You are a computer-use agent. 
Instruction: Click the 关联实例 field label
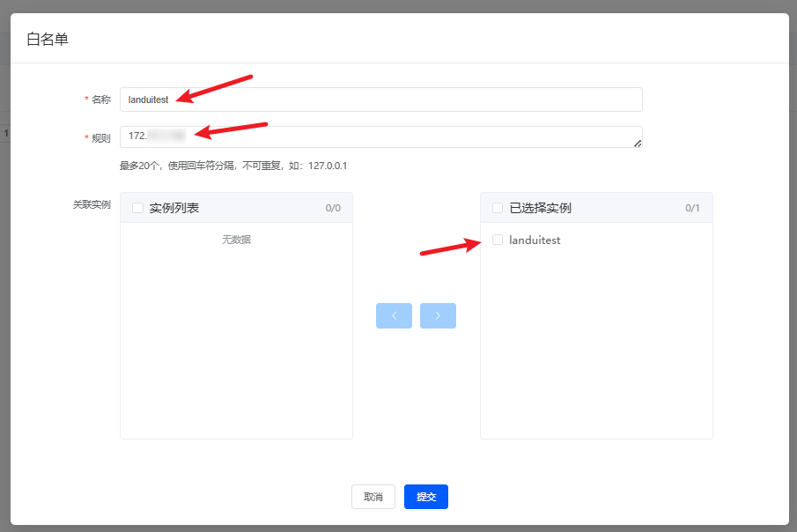point(92,204)
